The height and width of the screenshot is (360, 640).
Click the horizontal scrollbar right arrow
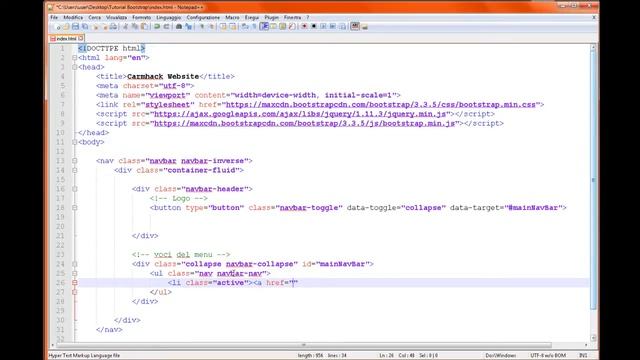(x=586, y=345)
